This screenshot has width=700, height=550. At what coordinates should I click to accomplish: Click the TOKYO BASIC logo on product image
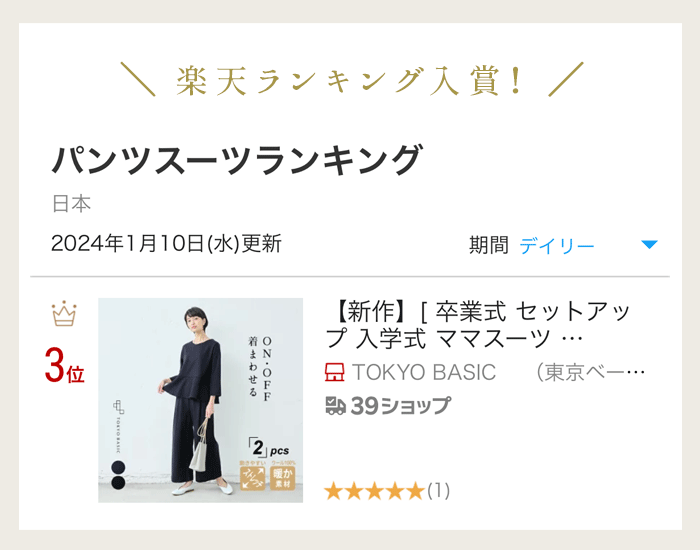tap(118, 426)
